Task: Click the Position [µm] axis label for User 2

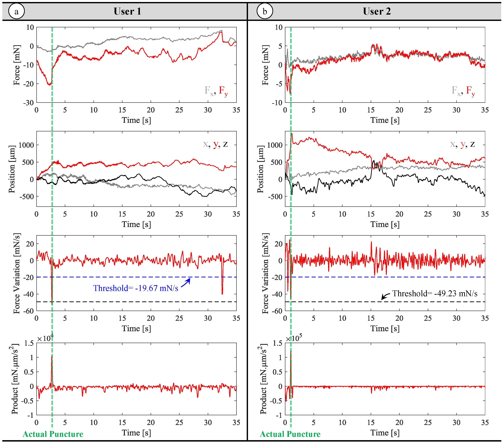Action: tap(260, 169)
